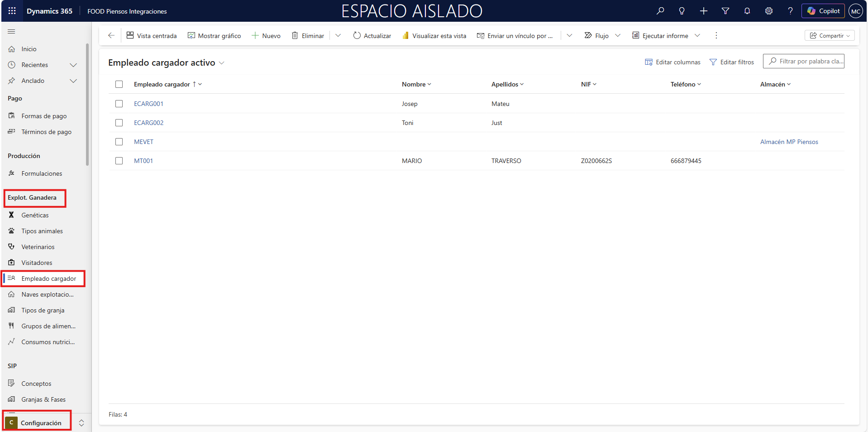
Task: Open the Almacén MP Piensos link
Action: (789, 142)
